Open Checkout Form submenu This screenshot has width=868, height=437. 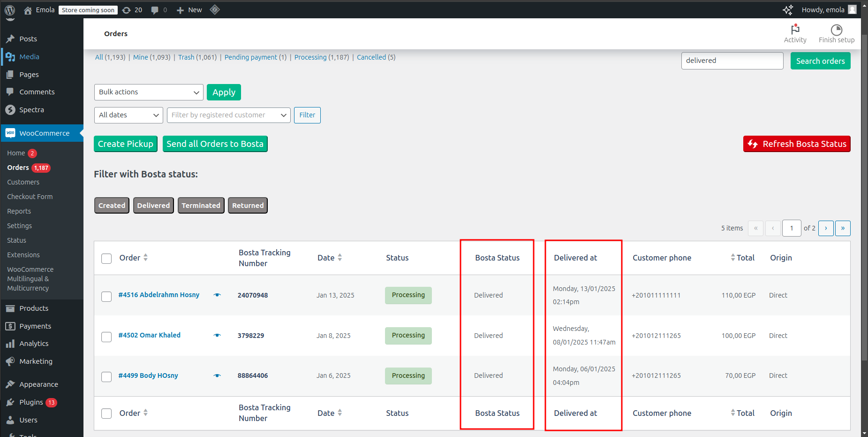30,197
